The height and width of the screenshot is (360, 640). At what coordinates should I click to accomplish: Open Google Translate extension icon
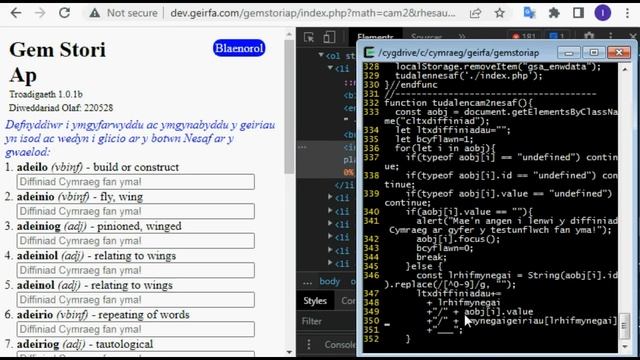pos(529,13)
